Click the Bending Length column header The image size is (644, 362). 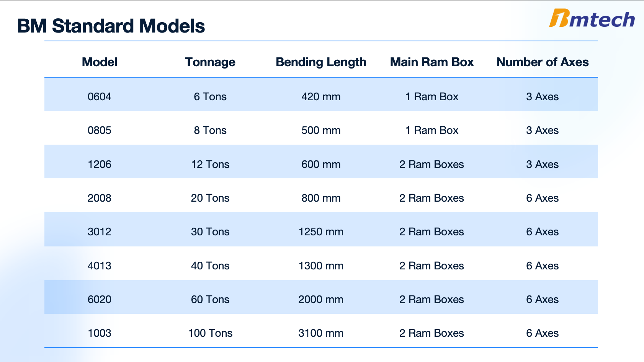point(321,62)
